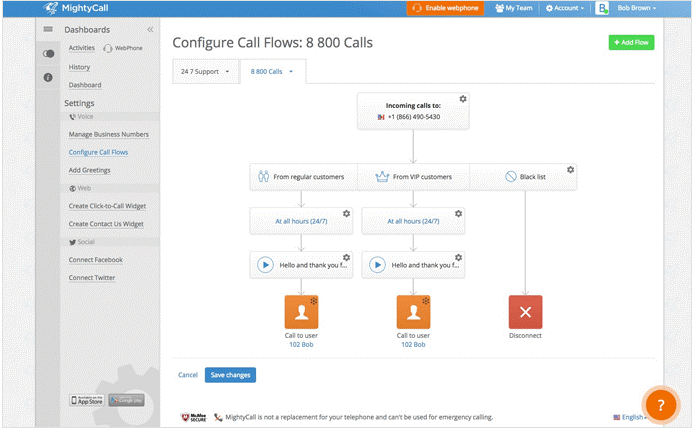
Task: Open gear on regular customers greeting box
Action: pyautogui.click(x=346, y=257)
